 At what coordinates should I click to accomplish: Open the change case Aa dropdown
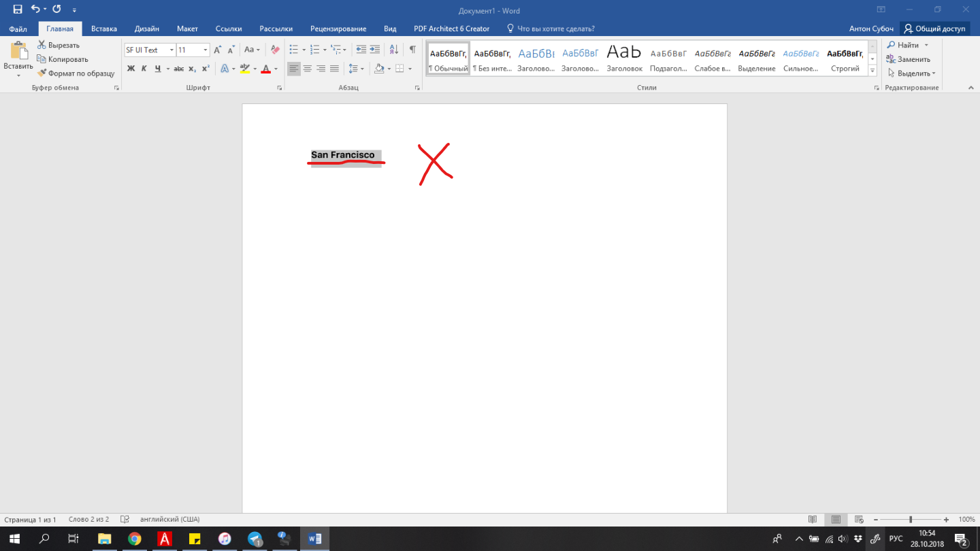click(252, 50)
